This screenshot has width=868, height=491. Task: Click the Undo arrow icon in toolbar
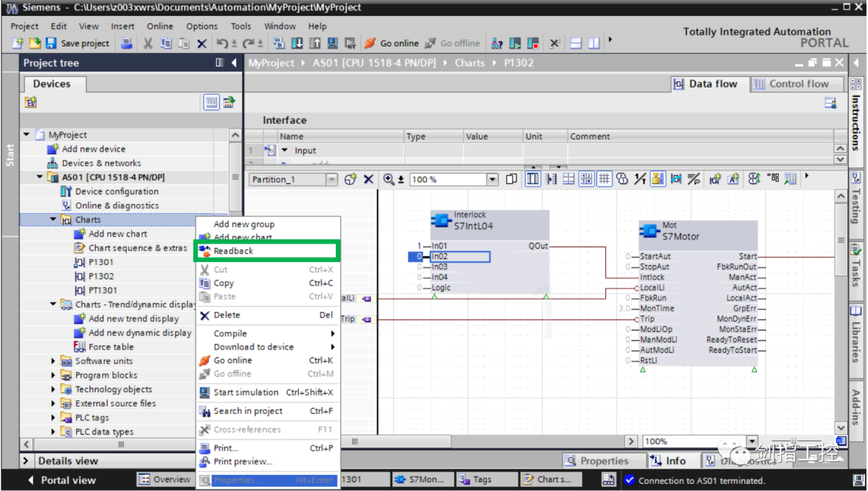pyautogui.click(x=221, y=43)
